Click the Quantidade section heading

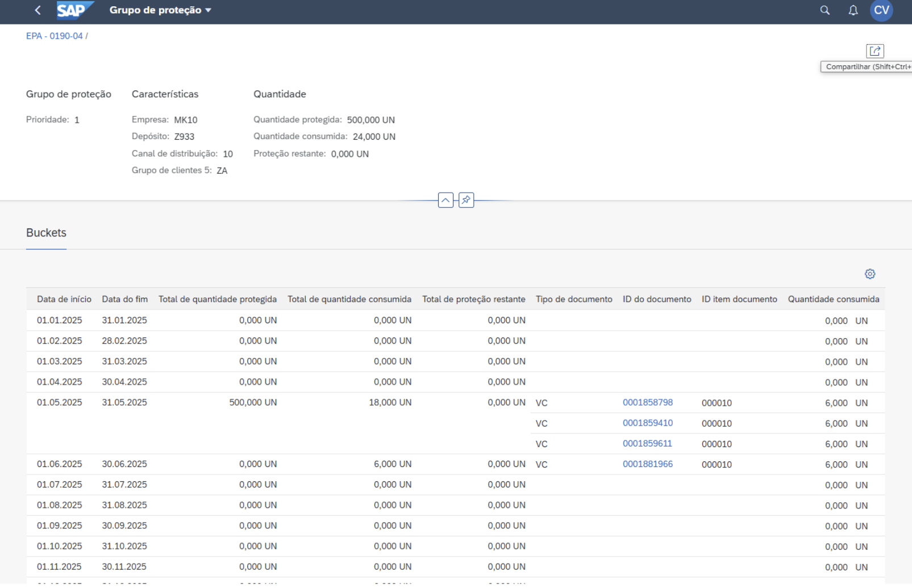tap(280, 94)
